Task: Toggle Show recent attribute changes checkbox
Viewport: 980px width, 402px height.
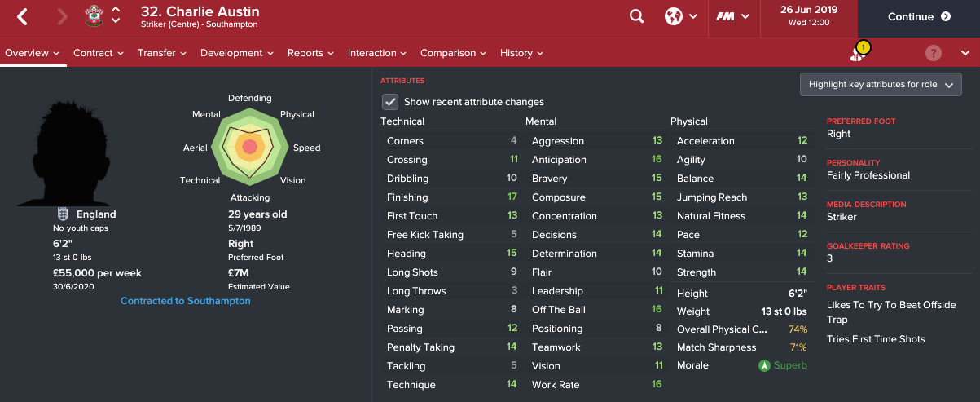Action: click(x=390, y=102)
